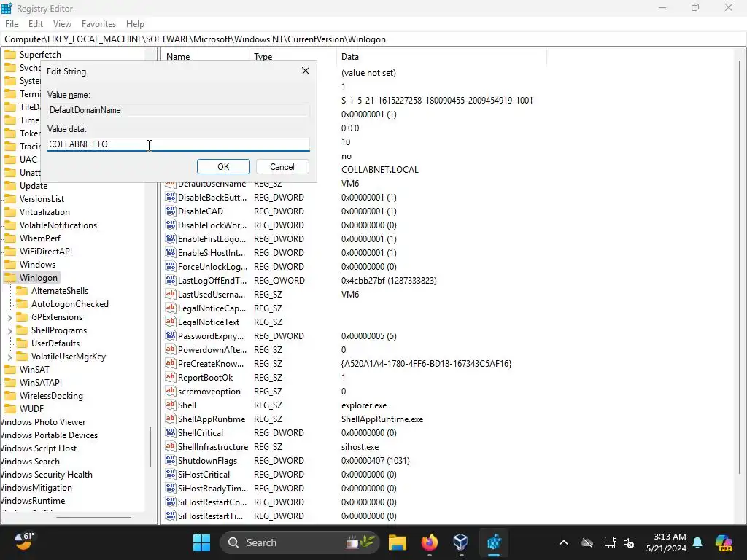Click the DisableCAD DWORD icon
Viewport: 747px width, 560px height.
pyautogui.click(x=171, y=211)
